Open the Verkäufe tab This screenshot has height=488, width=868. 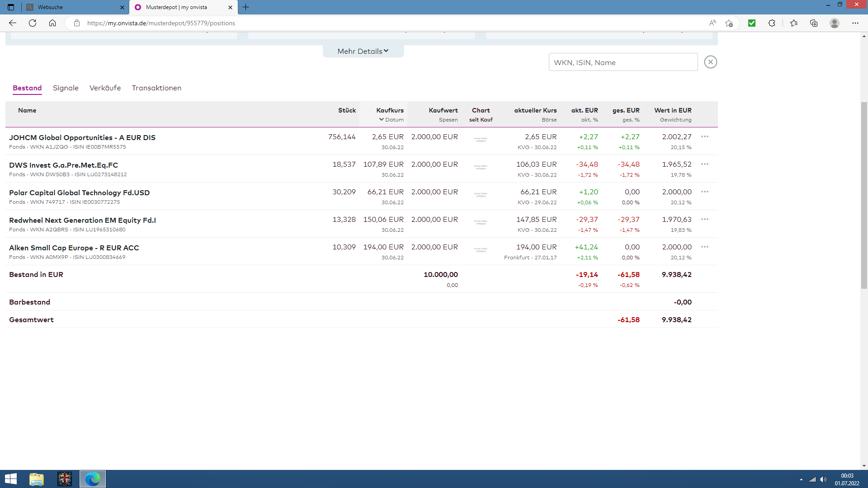[105, 88]
